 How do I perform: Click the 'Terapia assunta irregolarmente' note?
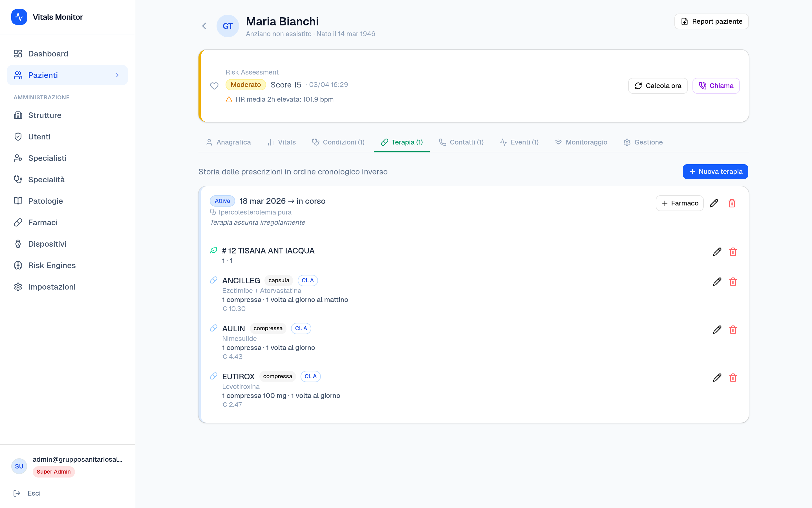click(x=257, y=222)
